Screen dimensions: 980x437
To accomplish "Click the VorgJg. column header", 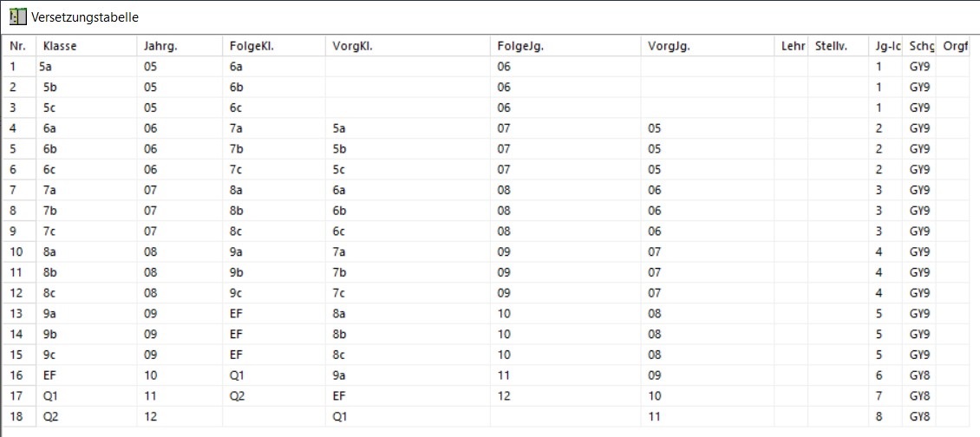I will click(x=708, y=46).
